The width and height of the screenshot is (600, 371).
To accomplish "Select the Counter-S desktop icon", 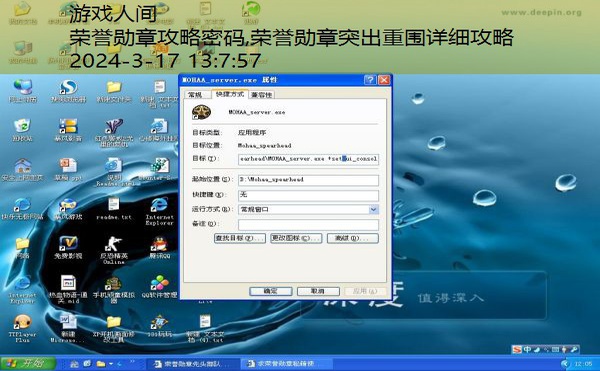I will click(x=160, y=169).
